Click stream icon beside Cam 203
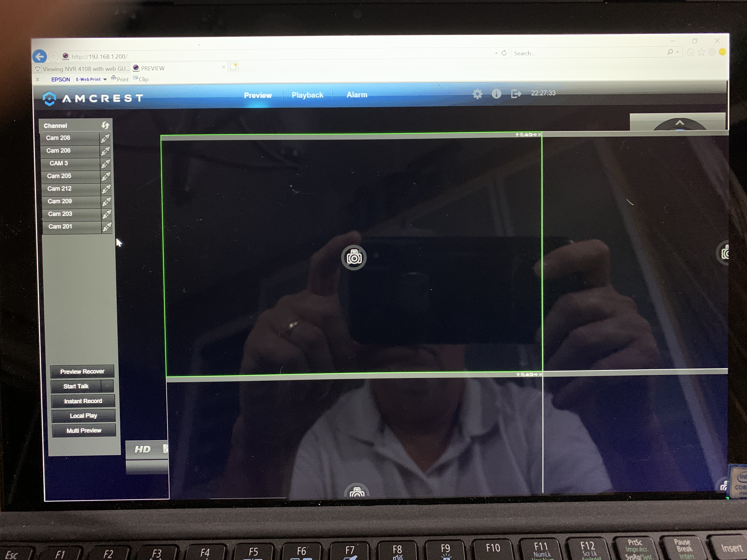 (107, 214)
